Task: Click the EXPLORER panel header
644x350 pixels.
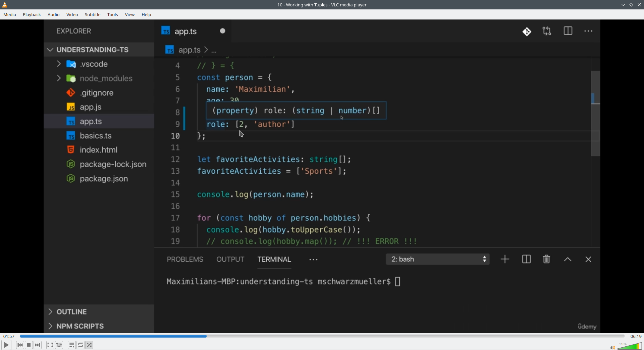Action: click(x=74, y=31)
